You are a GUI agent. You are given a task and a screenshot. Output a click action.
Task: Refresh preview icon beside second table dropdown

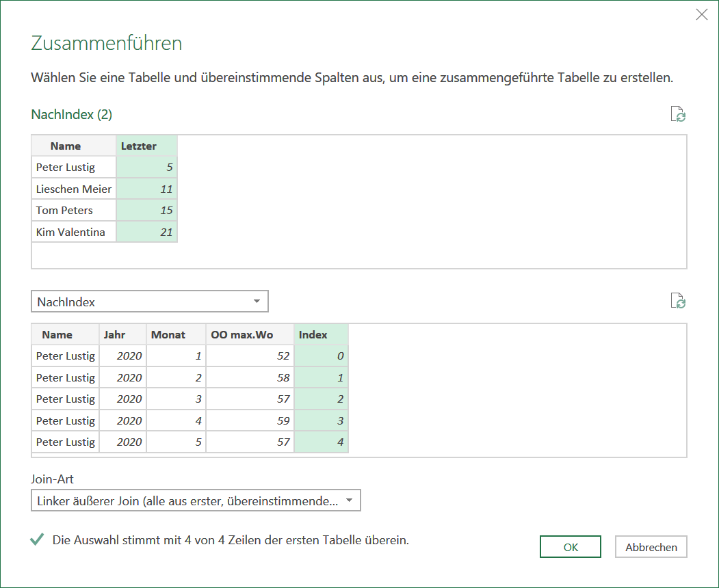click(x=678, y=301)
